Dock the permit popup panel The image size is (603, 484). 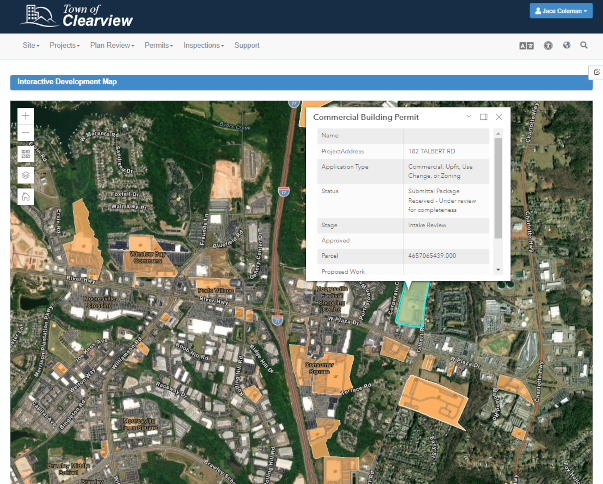coord(484,117)
